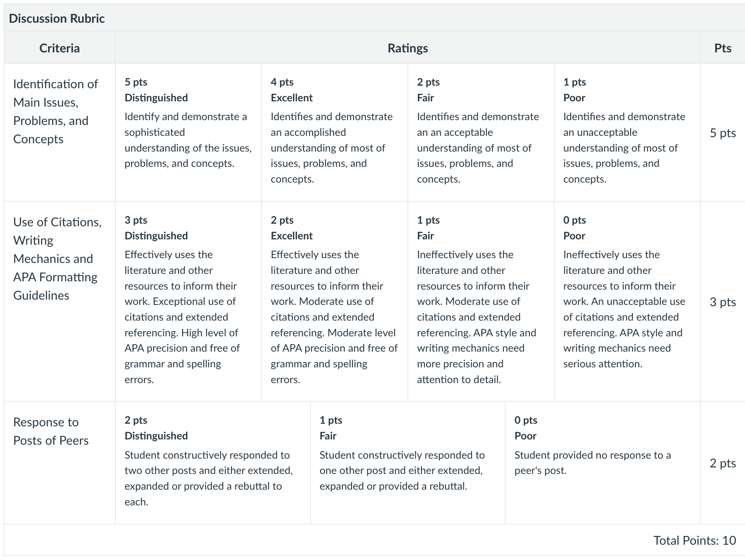
Task: Select the 2 pts Distinguished rating for Peer Responses
Action: point(213,463)
